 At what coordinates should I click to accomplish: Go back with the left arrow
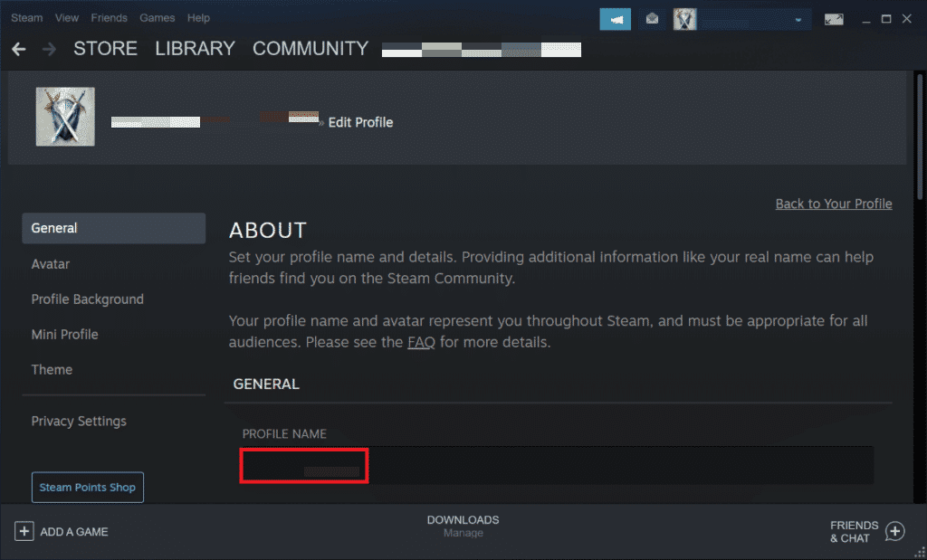(x=19, y=49)
